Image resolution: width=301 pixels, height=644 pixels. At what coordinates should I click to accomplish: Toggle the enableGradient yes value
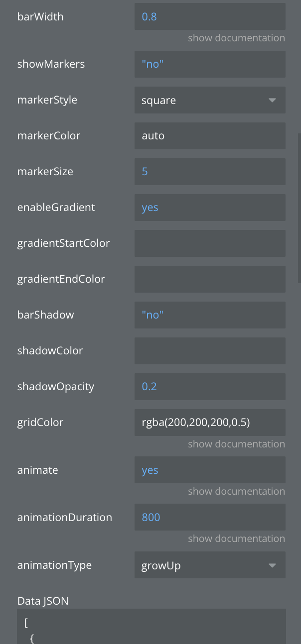coord(209,208)
